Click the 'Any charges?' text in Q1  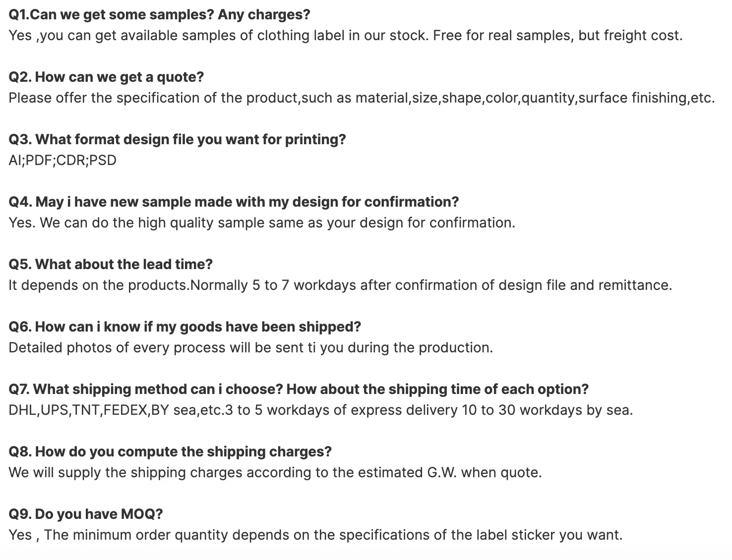point(264,14)
